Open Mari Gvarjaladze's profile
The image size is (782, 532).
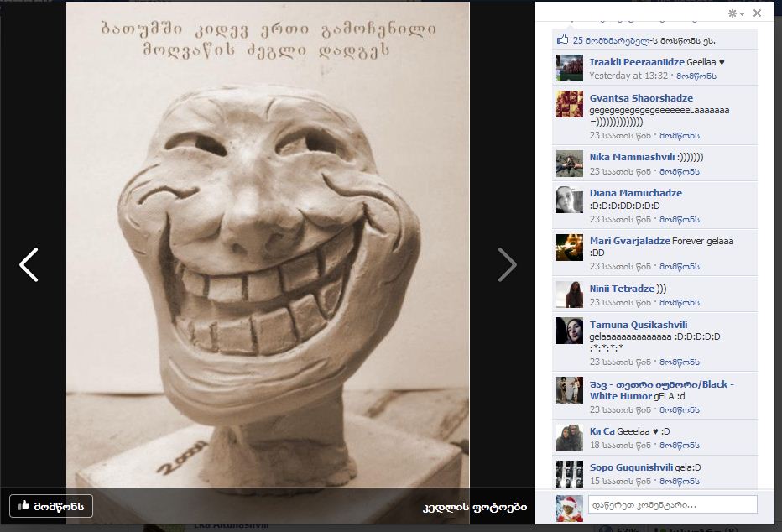[x=629, y=240]
